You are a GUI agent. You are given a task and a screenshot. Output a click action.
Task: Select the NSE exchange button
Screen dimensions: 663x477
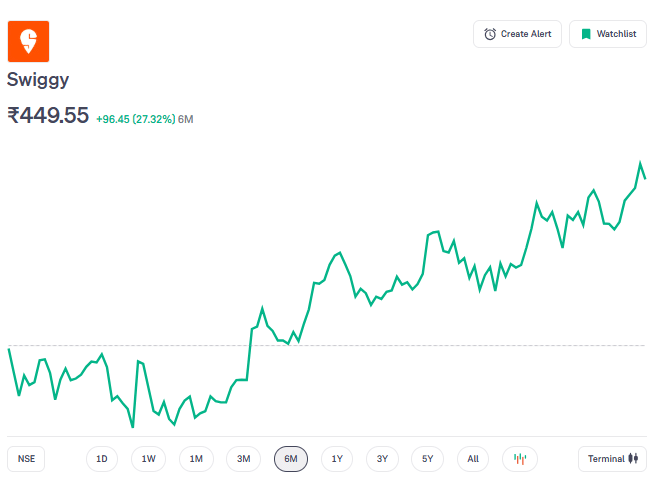click(x=26, y=459)
